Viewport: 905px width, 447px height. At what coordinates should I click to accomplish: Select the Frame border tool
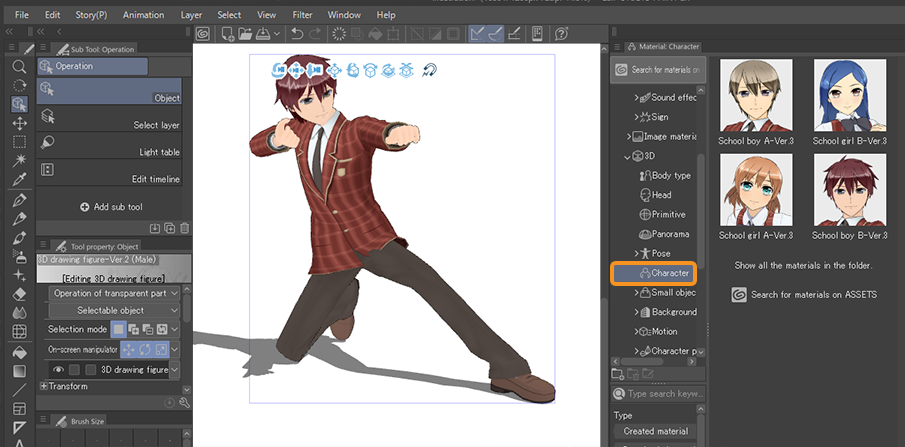[x=19, y=408]
